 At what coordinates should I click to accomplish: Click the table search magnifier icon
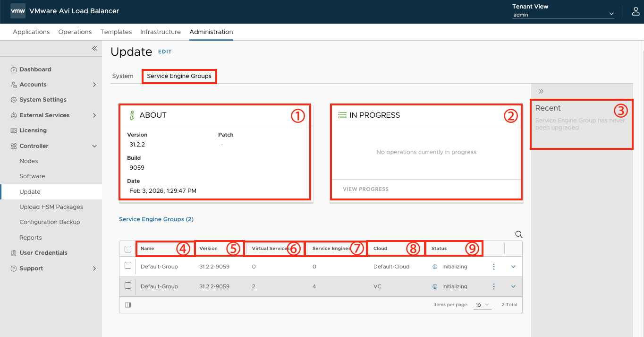[x=519, y=234]
